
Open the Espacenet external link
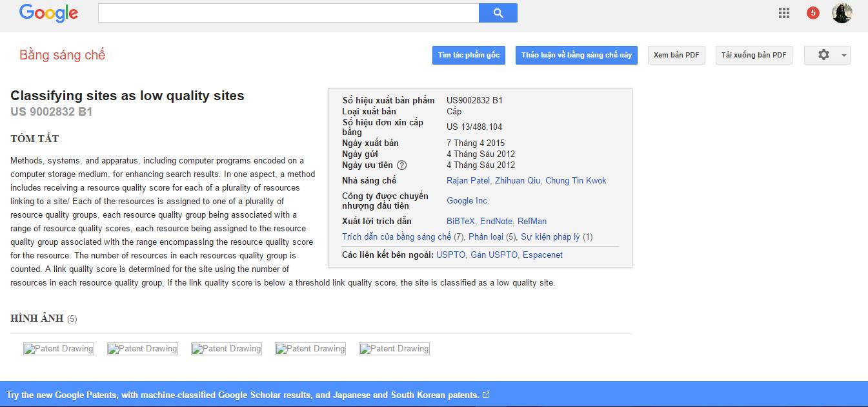(x=542, y=255)
